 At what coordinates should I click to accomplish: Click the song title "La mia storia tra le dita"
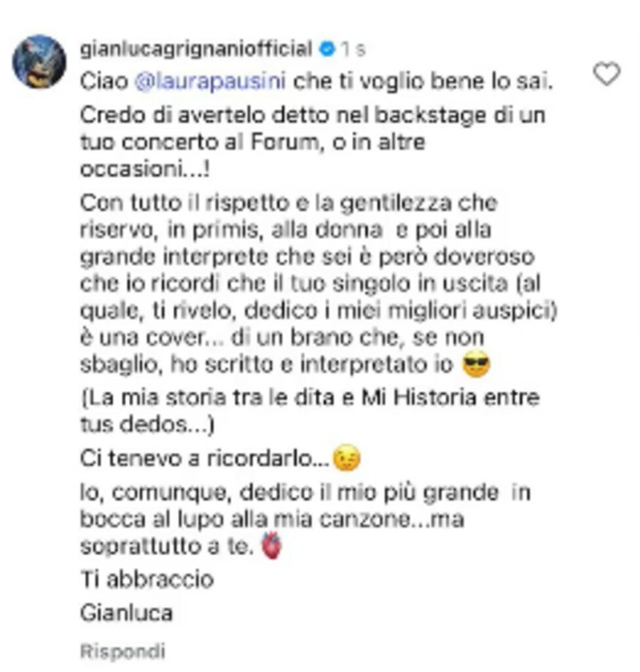pyautogui.click(x=212, y=398)
